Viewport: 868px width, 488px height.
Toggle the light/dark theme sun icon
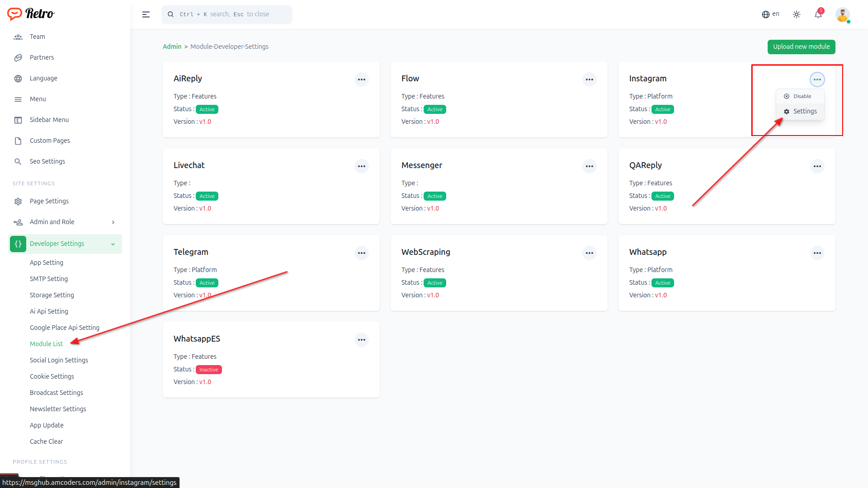click(x=797, y=14)
